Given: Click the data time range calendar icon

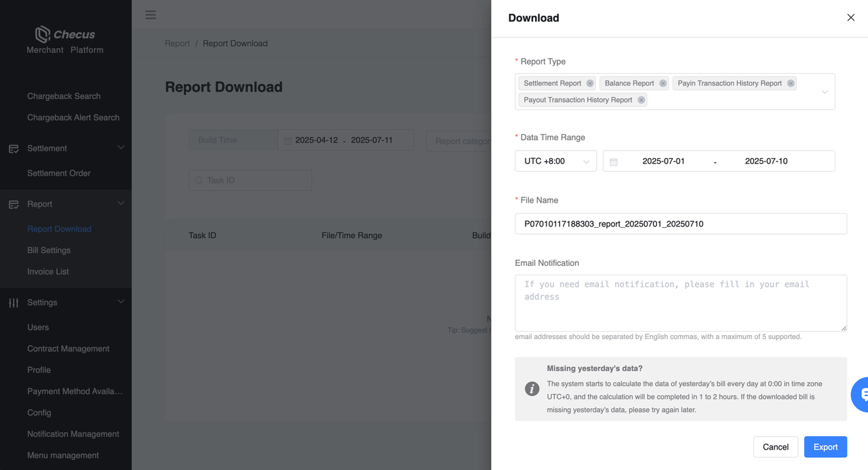Looking at the screenshot, I should [614, 161].
